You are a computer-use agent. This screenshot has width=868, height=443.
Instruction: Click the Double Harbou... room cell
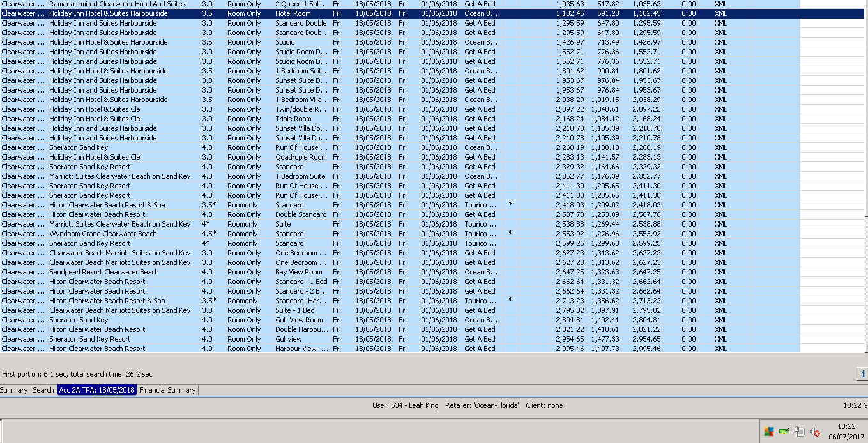[x=301, y=329]
